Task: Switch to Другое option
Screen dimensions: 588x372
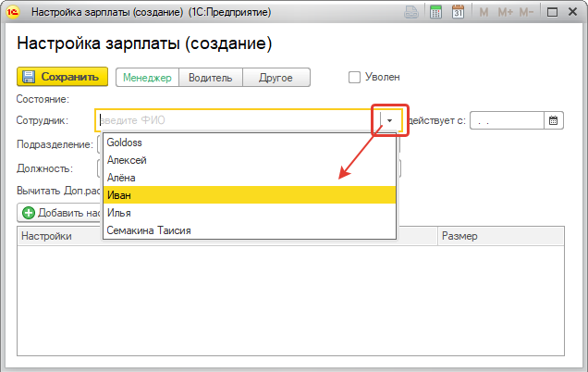Action: point(276,78)
